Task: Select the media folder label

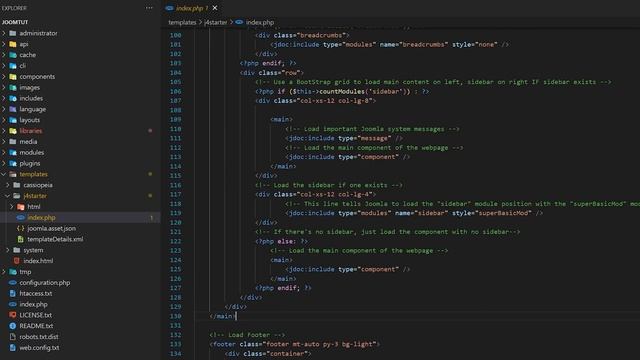Action: point(28,142)
